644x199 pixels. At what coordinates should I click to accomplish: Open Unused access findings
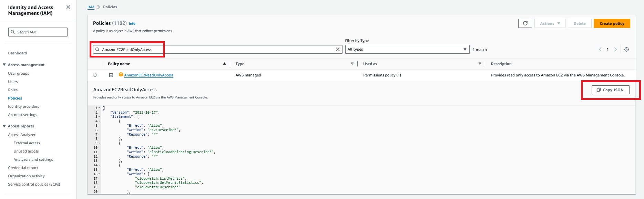(26, 151)
